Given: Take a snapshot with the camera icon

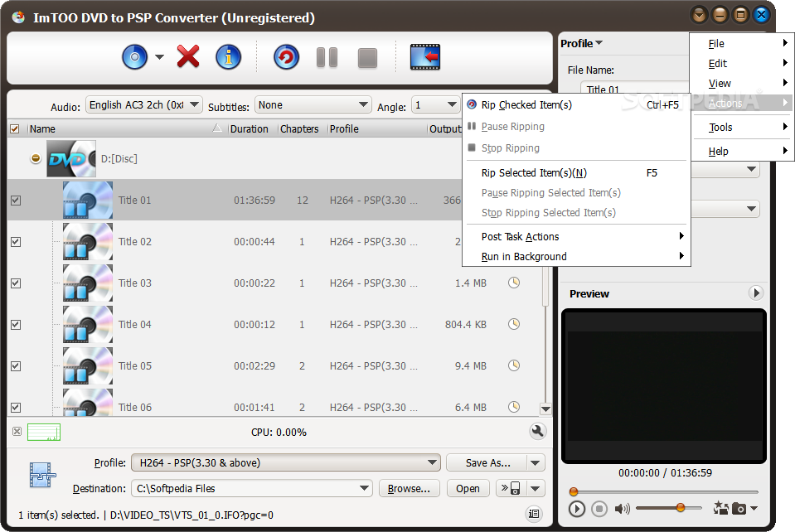Looking at the screenshot, I should pyautogui.click(x=739, y=508).
